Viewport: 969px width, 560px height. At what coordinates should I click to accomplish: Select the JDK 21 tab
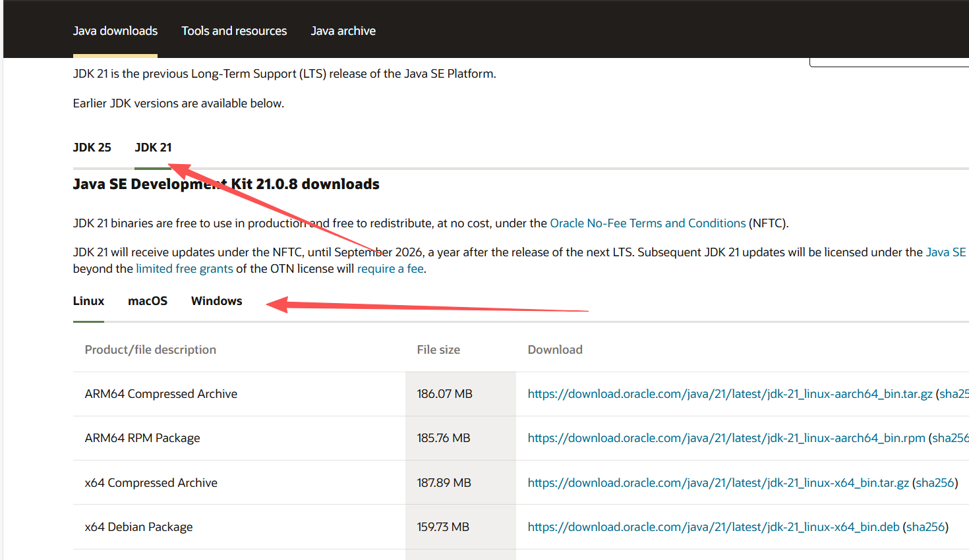click(x=153, y=148)
